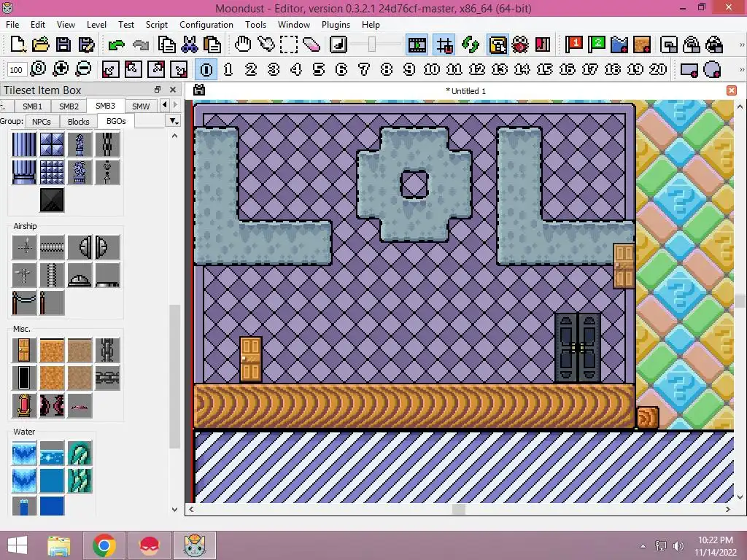The image size is (747, 560).
Task: Click the padlock with window icon
Action: [x=692, y=44]
